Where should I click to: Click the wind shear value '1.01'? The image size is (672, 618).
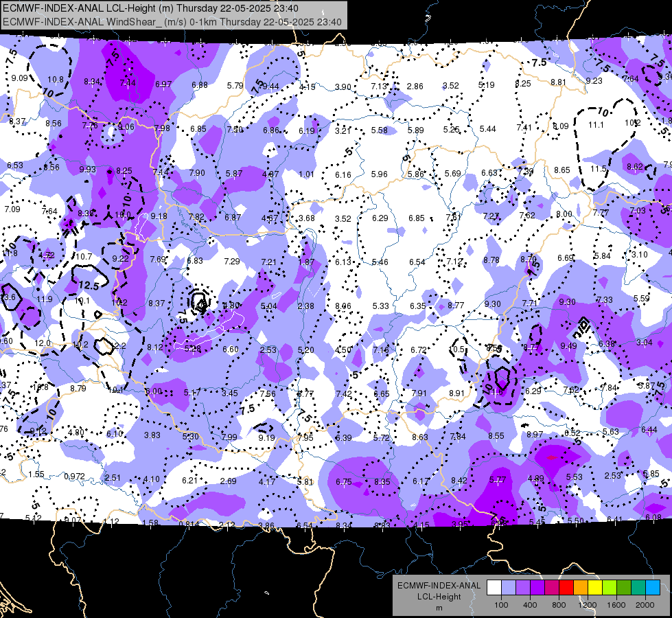[306, 174]
